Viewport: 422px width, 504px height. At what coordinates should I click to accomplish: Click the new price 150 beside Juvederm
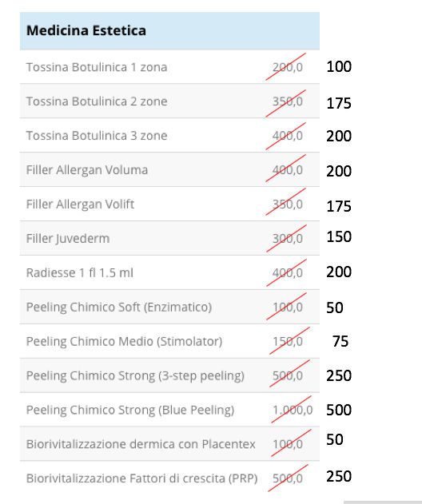[339, 237]
